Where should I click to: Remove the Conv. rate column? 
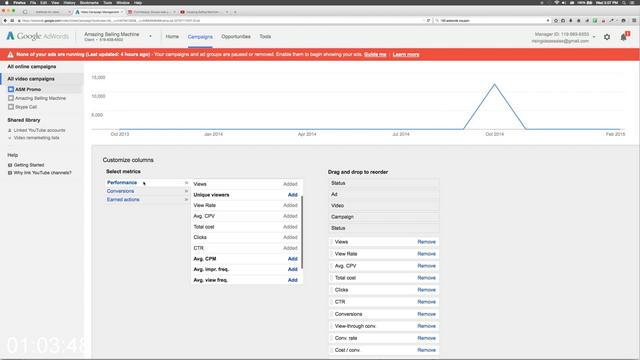pos(427,338)
